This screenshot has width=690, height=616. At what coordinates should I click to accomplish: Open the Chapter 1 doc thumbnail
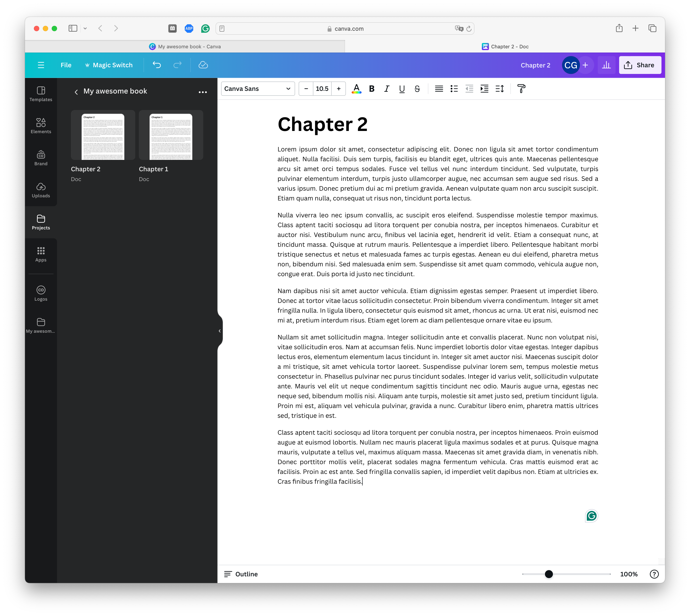point(171,135)
